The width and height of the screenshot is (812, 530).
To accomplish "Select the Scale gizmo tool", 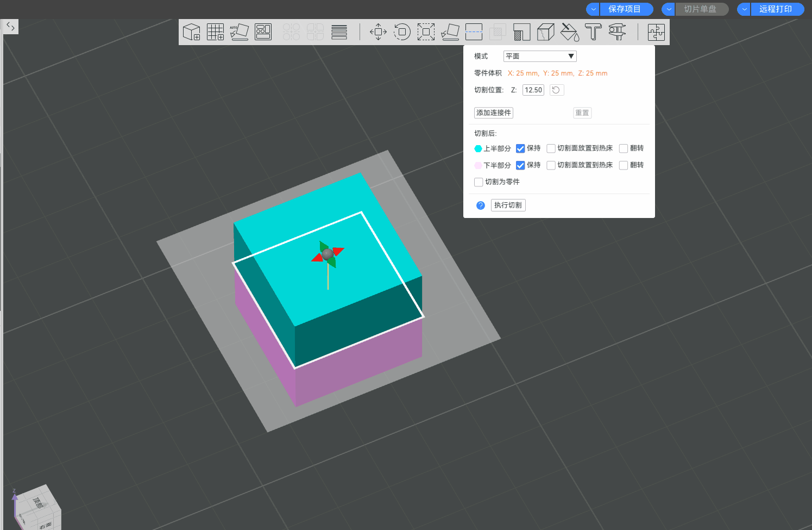I will tap(426, 32).
